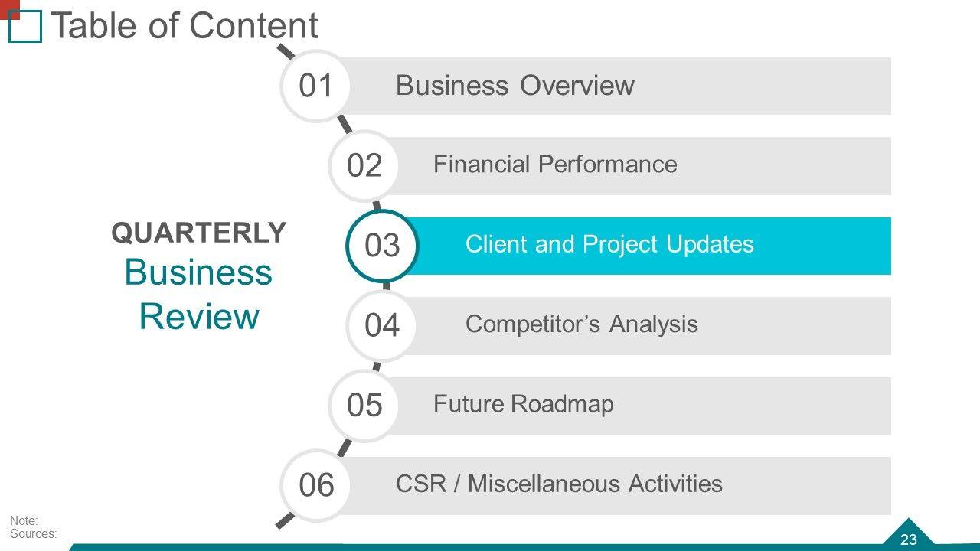Open the Business Overview section
980x551 pixels.
514,86
